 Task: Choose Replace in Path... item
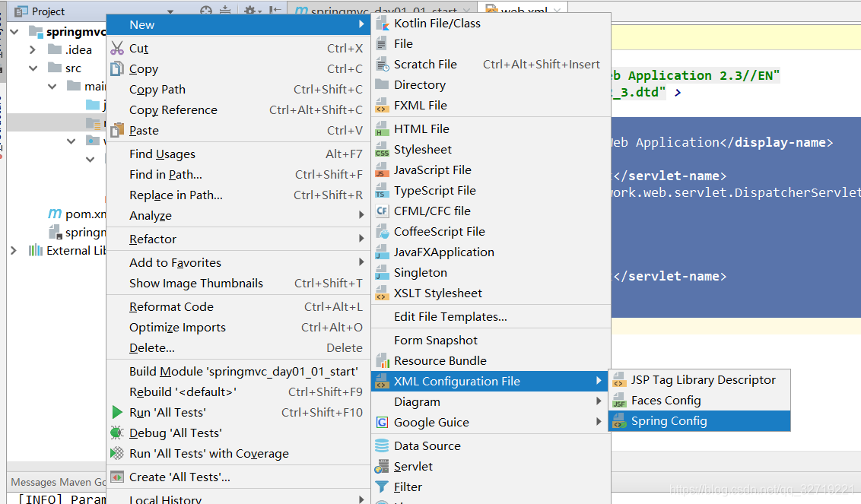[x=238, y=195]
